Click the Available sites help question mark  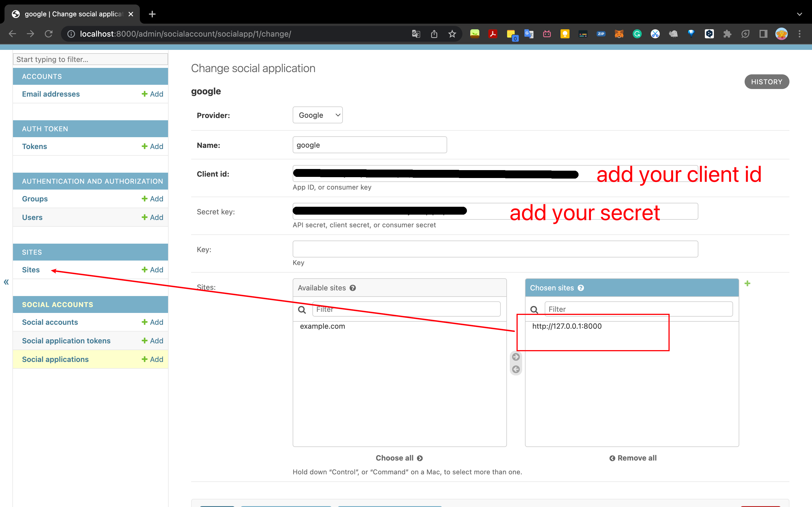tap(353, 288)
